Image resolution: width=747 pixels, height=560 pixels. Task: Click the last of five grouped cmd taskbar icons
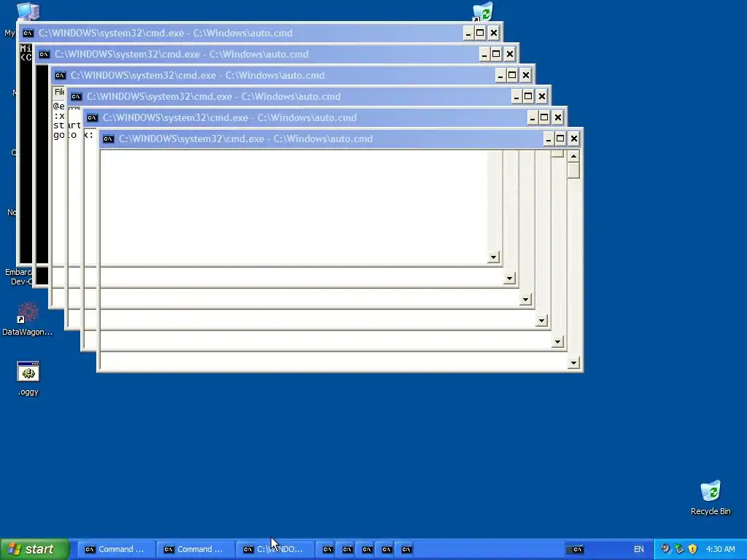coord(406,550)
